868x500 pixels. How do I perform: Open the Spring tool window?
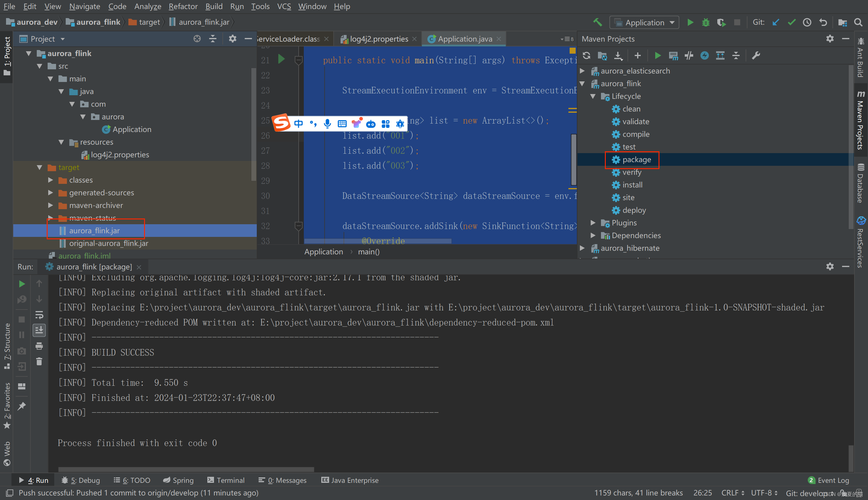(178, 480)
